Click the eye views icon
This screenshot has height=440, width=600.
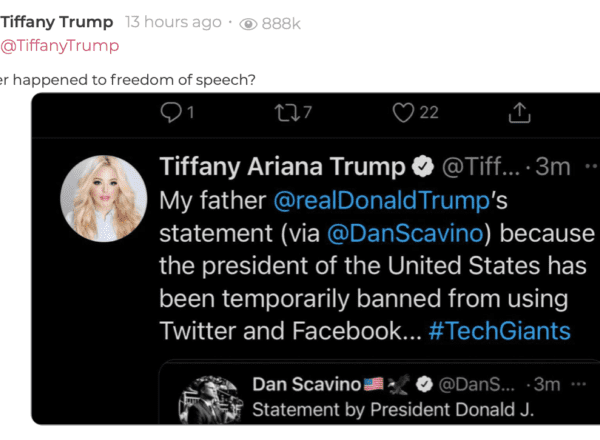pyautogui.click(x=249, y=23)
